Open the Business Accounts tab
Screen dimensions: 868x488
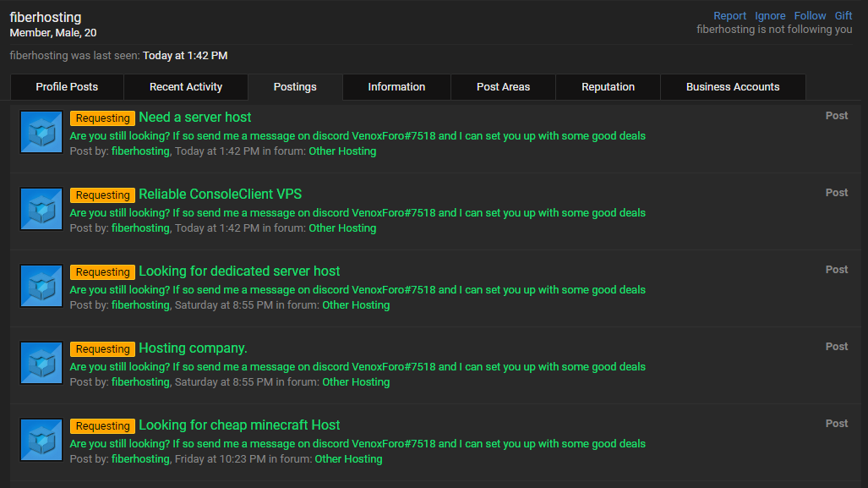tap(733, 87)
